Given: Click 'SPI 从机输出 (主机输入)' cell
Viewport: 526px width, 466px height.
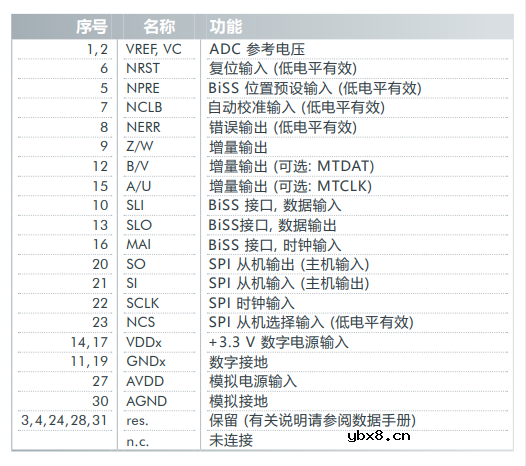Looking at the screenshot, I should click(x=289, y=264).
